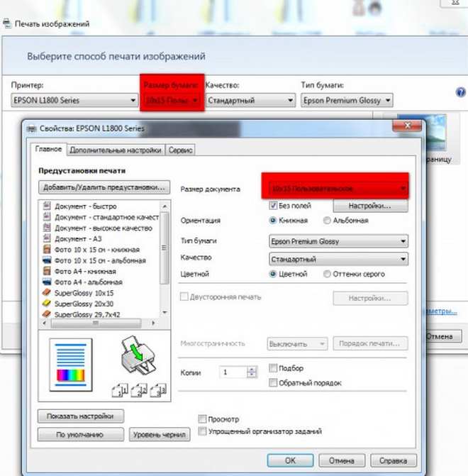Image resolution: width=468 pixels, height=476 pixels.
Task: Click the yellow SuperGlossy 20x30 preset icon
Action: [46, 304]
